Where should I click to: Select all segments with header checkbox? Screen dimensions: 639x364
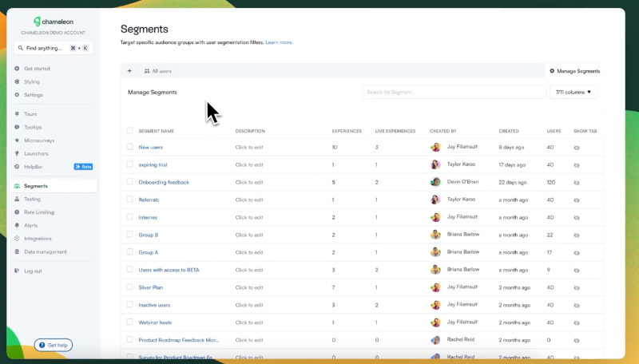(x=130, y=131)
